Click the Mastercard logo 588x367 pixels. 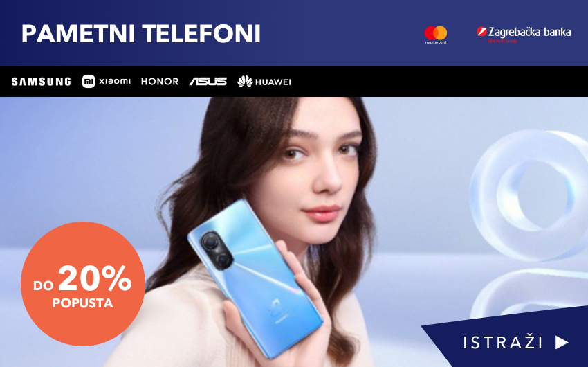pos(436,35)
